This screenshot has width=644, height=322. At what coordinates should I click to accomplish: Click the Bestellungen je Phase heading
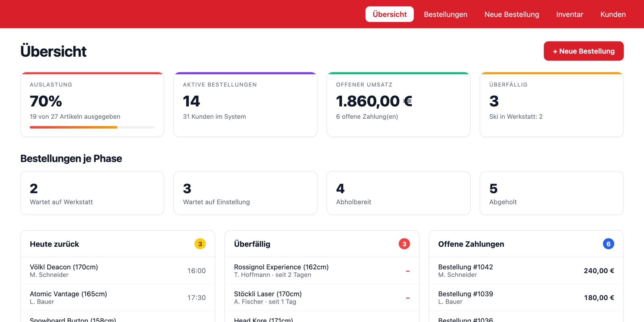pos(71,159)
